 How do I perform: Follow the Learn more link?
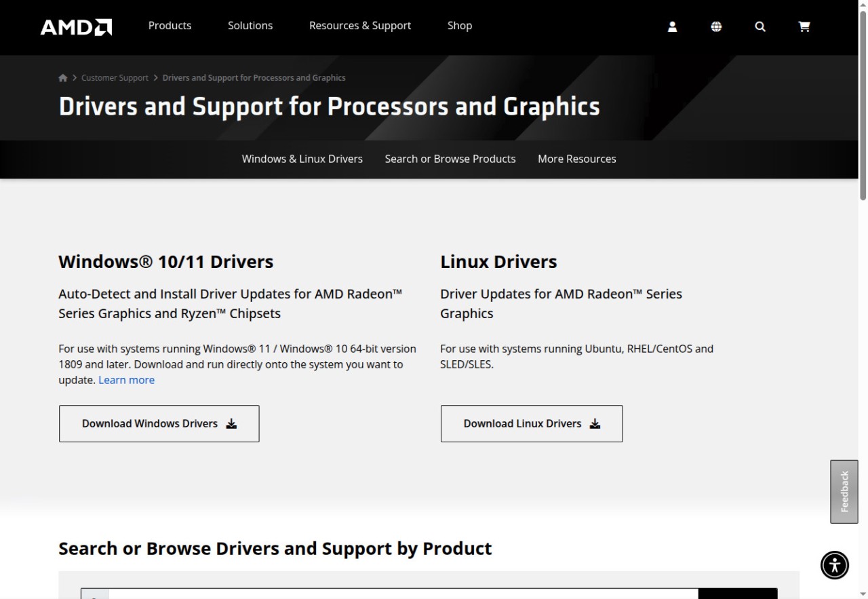[126, 380]
